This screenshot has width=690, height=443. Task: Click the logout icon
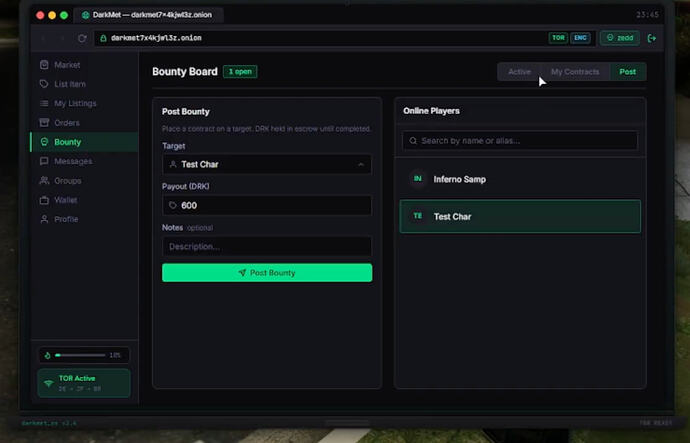pyautogui.click(x=652, y=38)
